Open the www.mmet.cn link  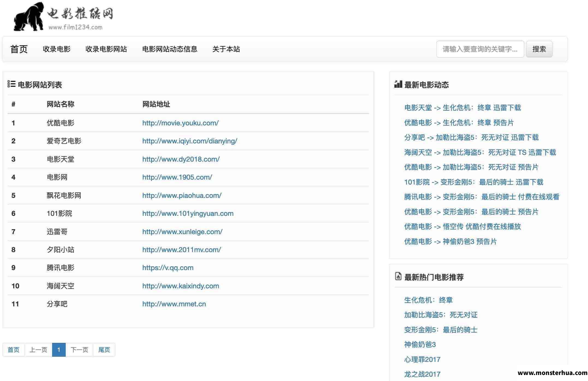(174, 304)
